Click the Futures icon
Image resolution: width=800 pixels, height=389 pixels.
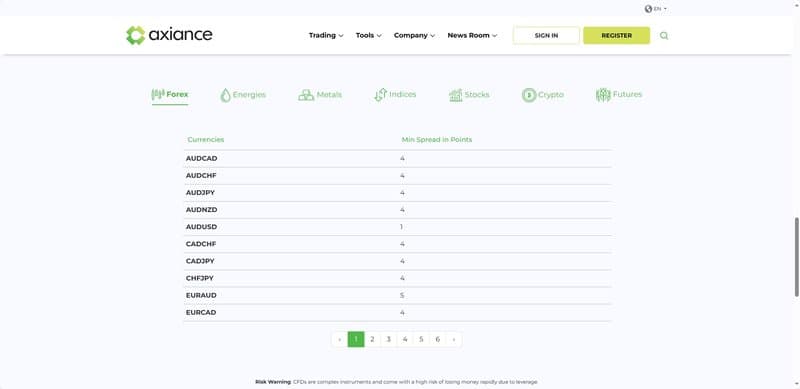point(603,95)
